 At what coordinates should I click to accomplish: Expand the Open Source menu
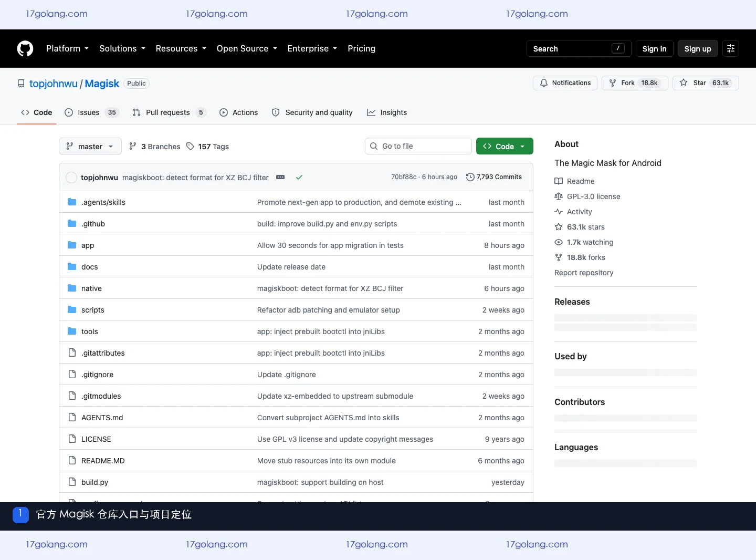click(247, 48)
